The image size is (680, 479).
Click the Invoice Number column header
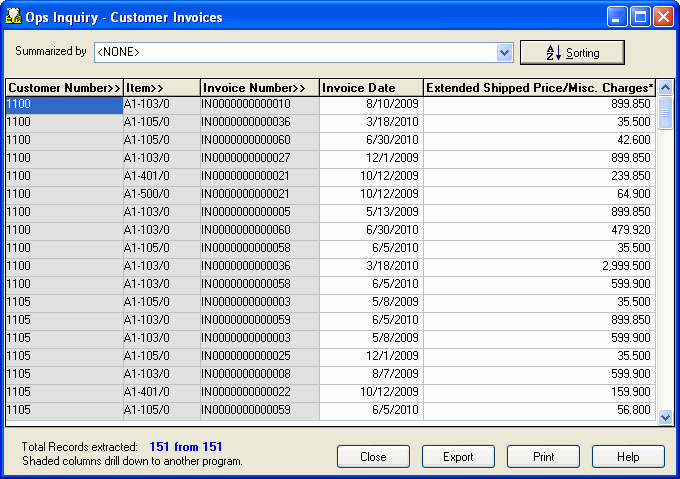click(x=260, y=88)
